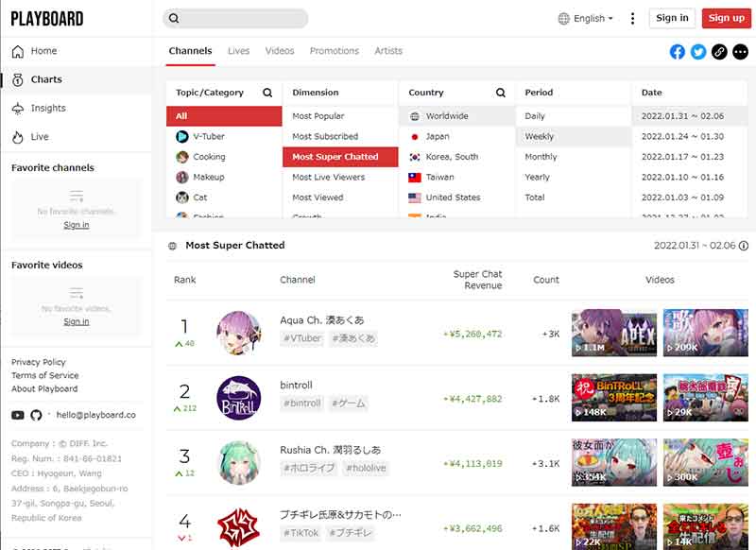This screenshot has height=550, width=756.
Task: Click the Live flame icon in sidebar
Action: pyautogui.click(x=18, y=137)
